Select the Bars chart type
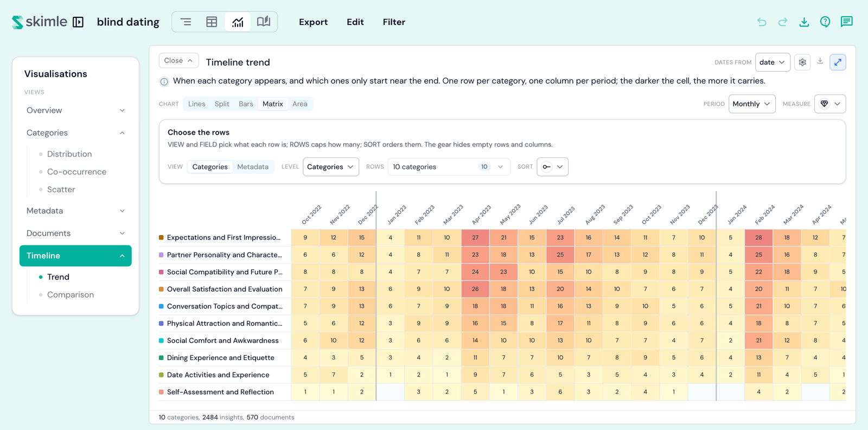The image size is (868, 430). (246, 104)
